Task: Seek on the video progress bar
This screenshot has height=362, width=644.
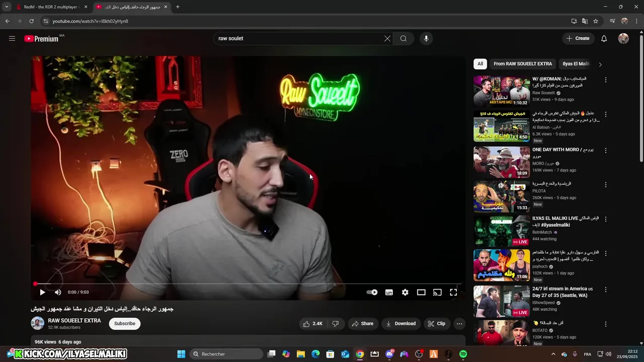Action: (248, 284)
